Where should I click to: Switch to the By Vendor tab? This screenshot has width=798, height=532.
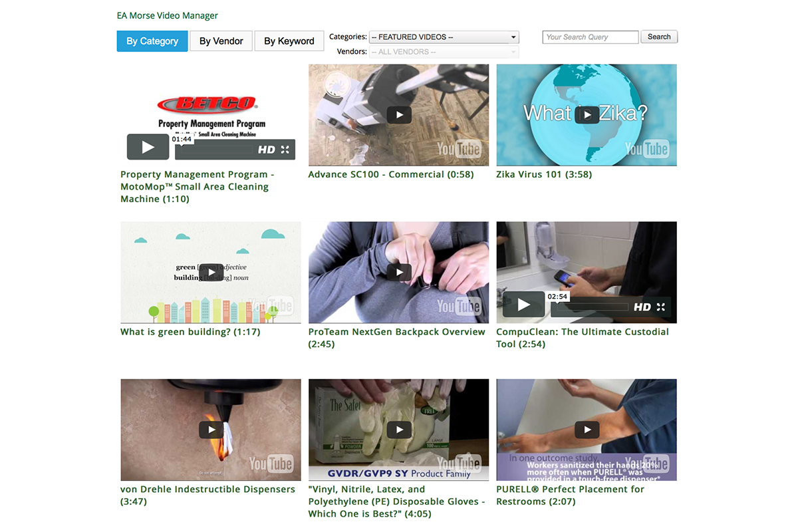click(x=221, y=41)
